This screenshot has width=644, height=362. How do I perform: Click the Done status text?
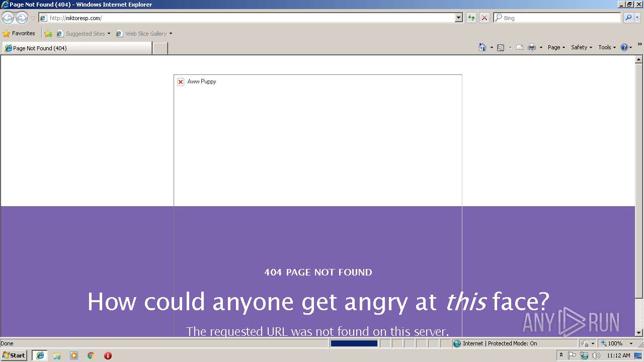point(7,343)
